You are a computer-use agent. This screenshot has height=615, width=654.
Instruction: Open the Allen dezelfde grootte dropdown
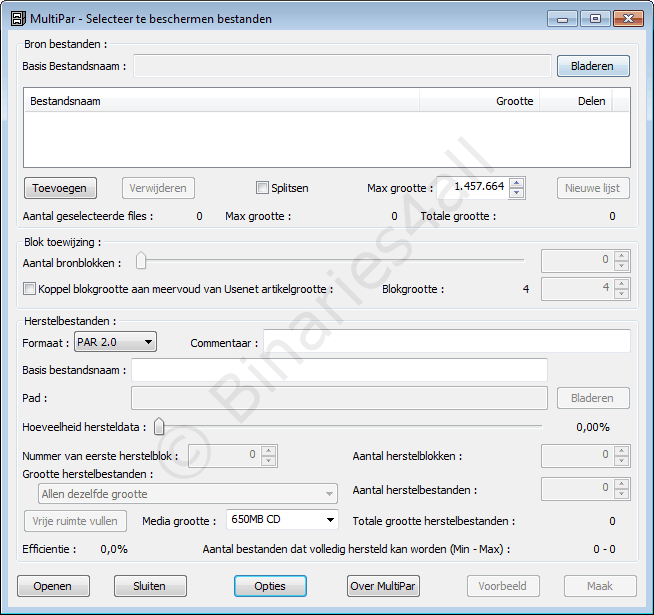coord(188,494)
